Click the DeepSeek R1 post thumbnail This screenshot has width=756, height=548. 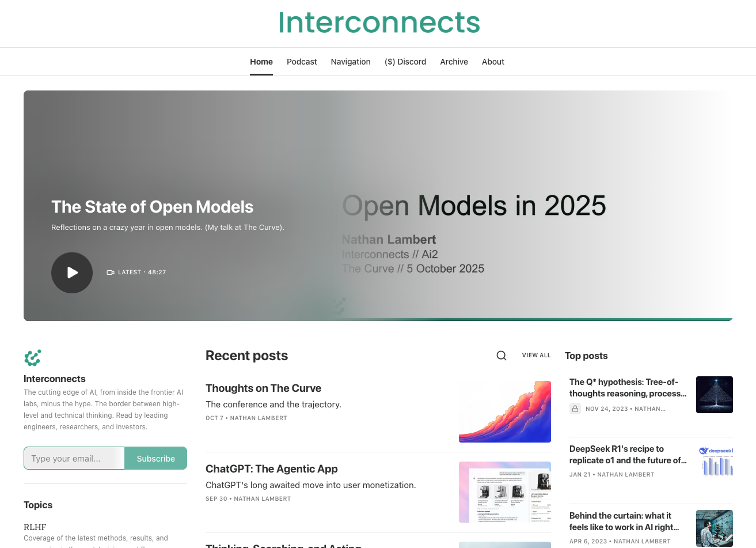[715, 462]
